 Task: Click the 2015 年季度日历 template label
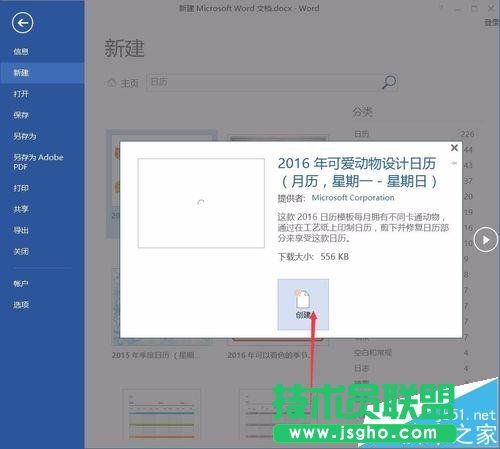coord(156,355)
